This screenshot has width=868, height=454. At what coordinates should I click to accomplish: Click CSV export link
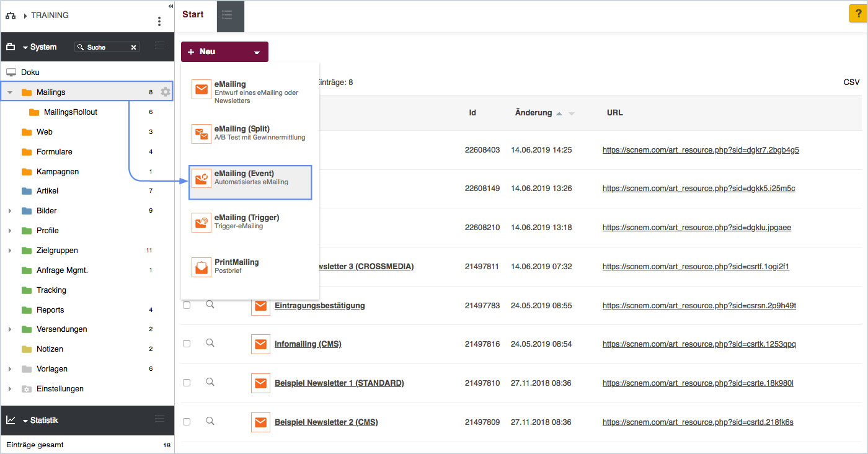(x=851, y=82)
